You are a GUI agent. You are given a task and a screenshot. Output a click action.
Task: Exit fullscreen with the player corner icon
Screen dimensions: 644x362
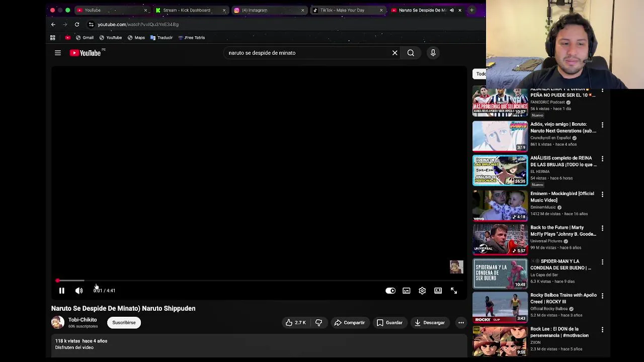(x=454, y=291)
